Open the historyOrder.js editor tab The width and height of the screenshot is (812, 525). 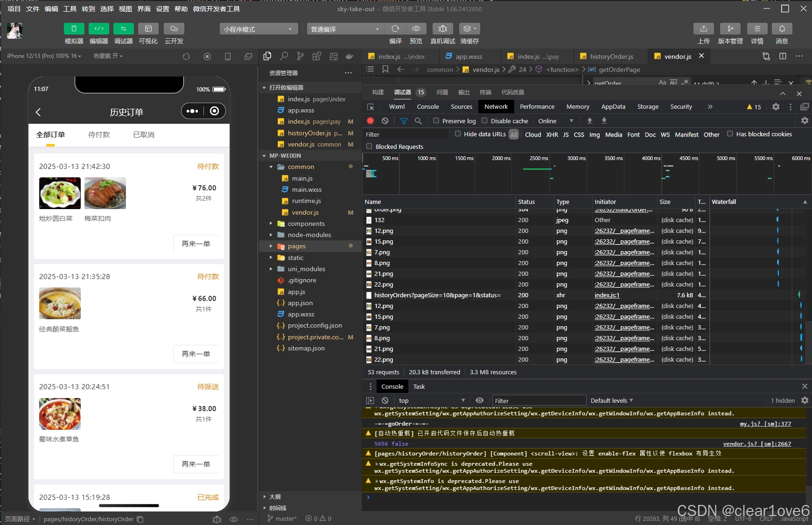611,56
